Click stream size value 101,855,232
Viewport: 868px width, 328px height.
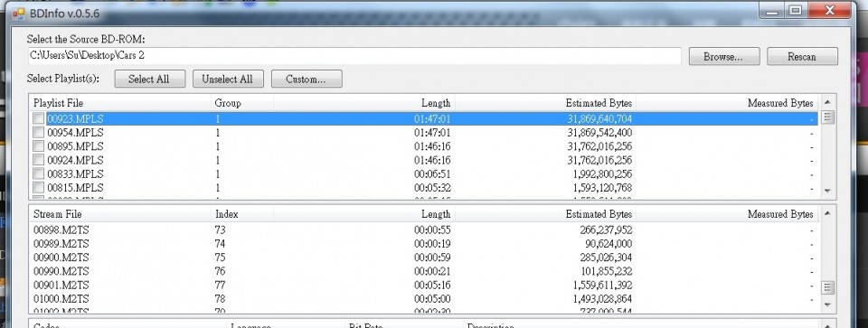click(606, 272)
